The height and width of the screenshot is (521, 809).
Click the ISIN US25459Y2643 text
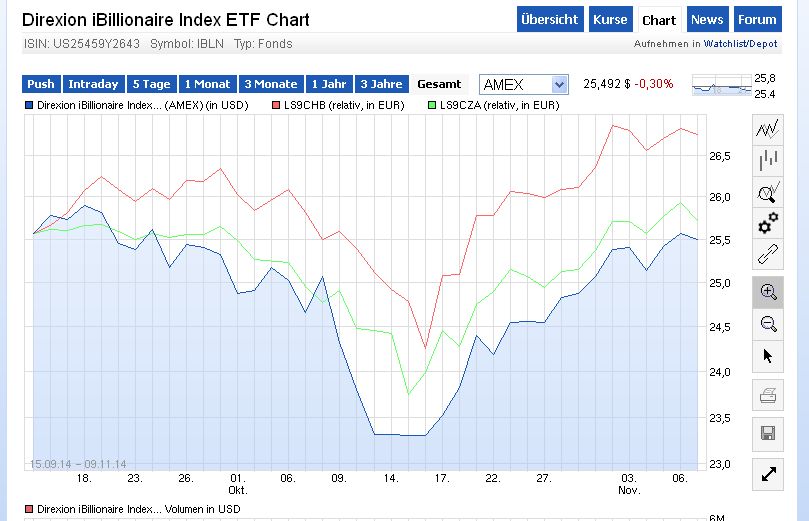(x=82, y=44)
